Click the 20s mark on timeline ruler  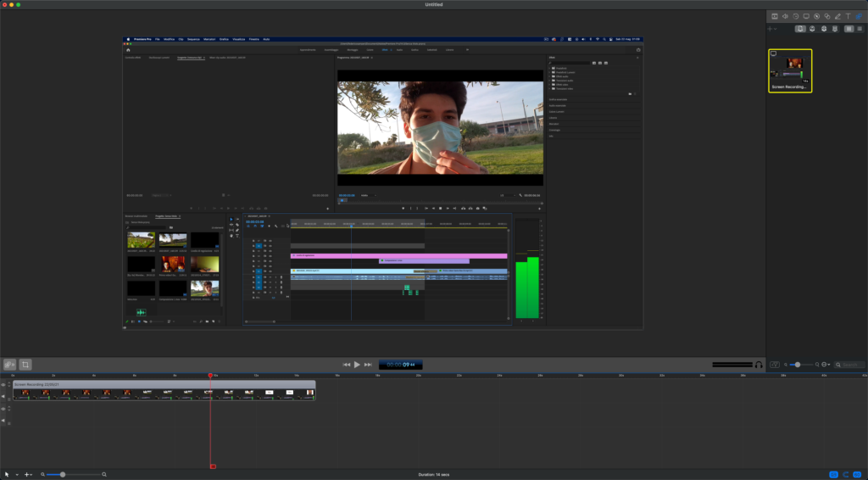[419, 376]
